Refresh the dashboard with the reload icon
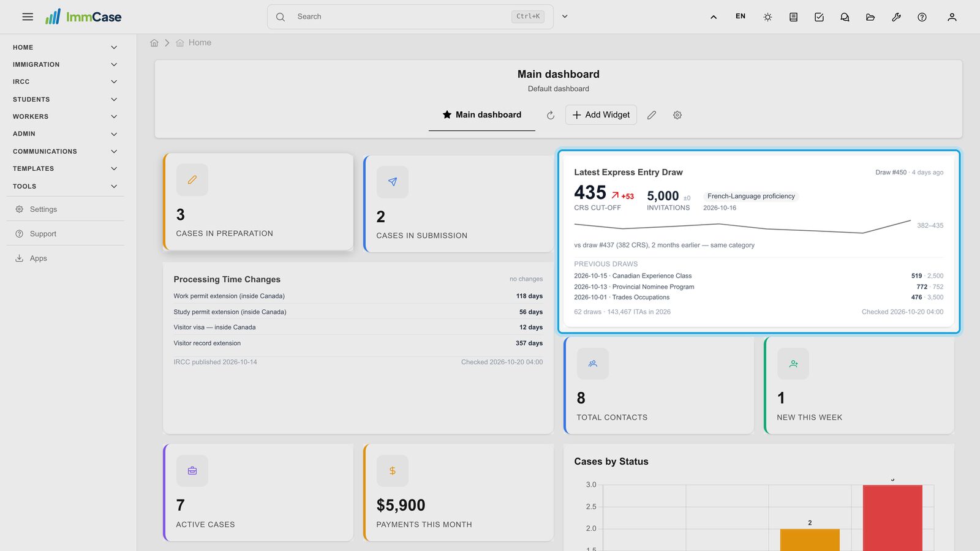The height and width of the screenshot is (551, 980). 551,115
